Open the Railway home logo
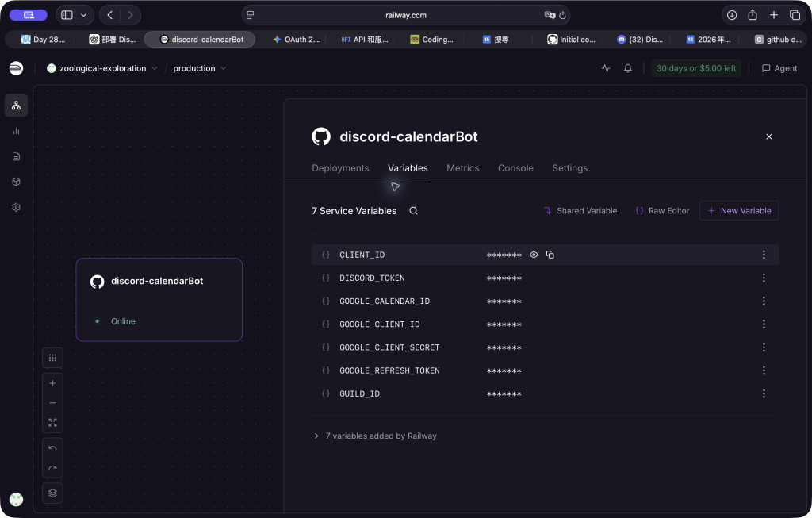The image size is (812, 518). (x=16, y=68)
